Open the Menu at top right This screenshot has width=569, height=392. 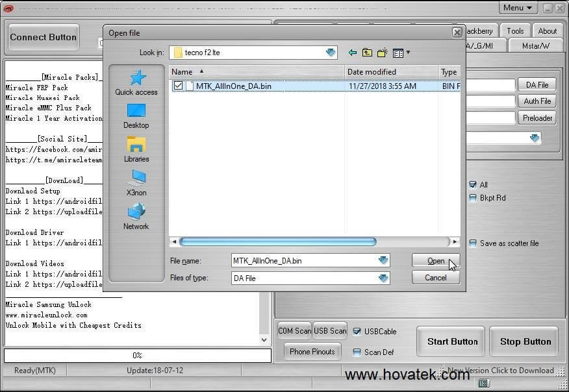click(x=517, y=7)
